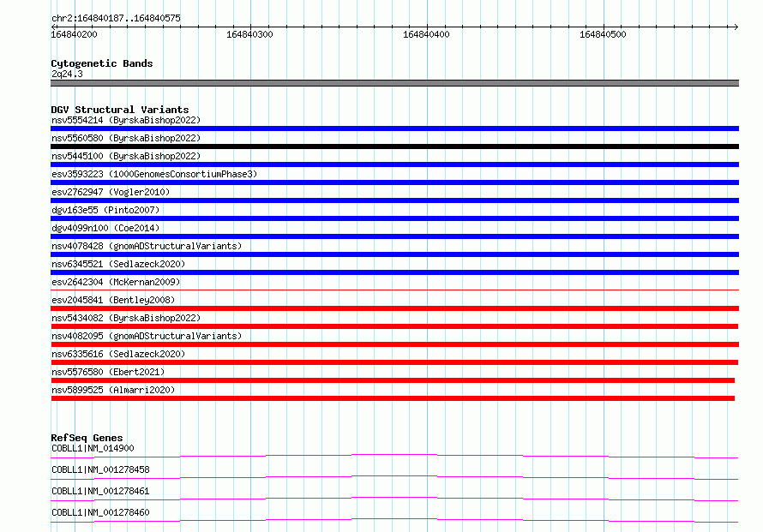Click the blue bar under nsv6345521
The image size is (763, 532).
[394, 272]
